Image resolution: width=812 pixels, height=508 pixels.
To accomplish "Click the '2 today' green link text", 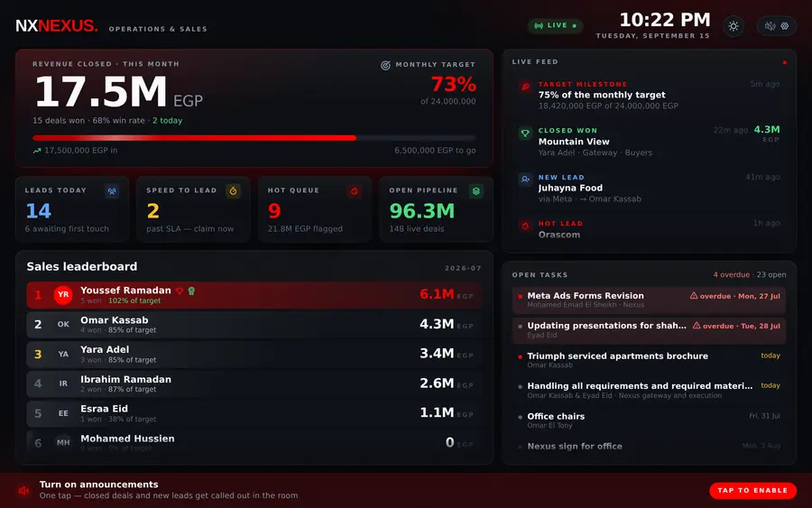I will 167,120.
